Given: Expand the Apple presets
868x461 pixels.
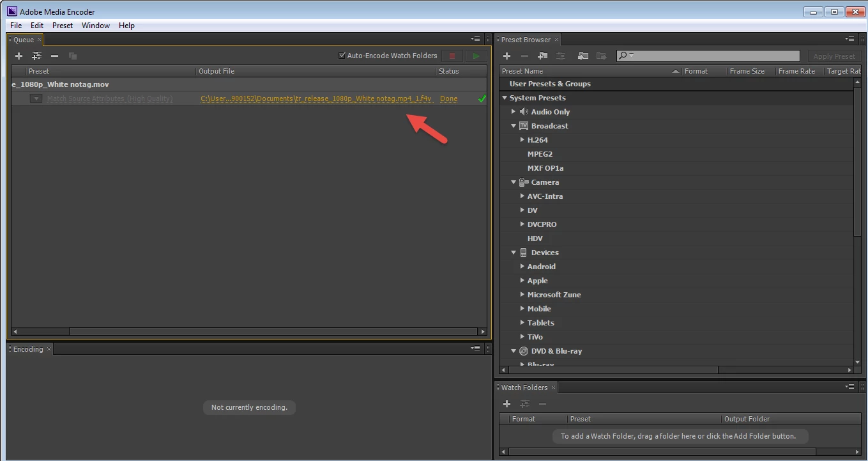Looking at the screenshot, I should click(522, 281).
